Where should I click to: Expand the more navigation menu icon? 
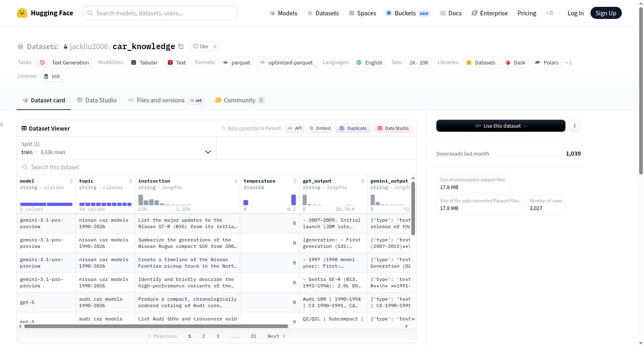[549, 13]
